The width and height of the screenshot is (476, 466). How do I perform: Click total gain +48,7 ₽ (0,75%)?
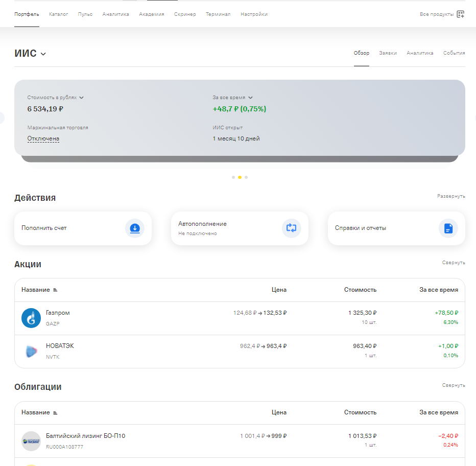click(x=239, y=109)
